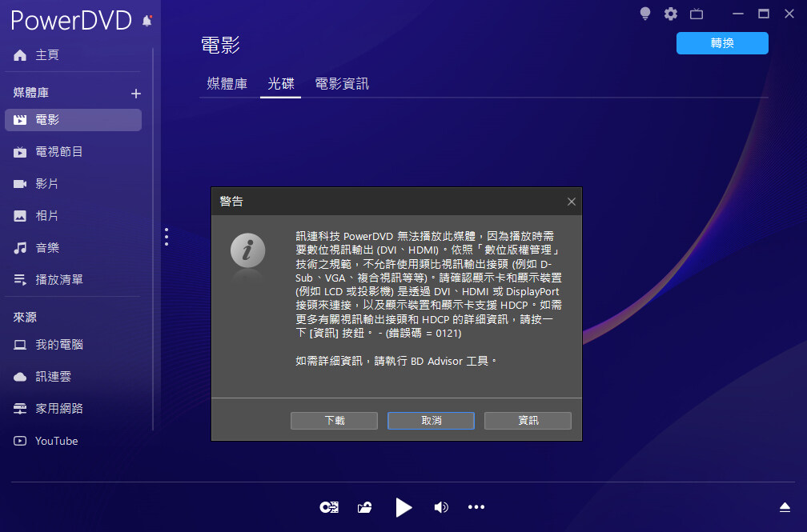This screenshot has width=807, height=532.
Task: Collapse the sidebar via vertical dots handle
Action: coord(166,236)
